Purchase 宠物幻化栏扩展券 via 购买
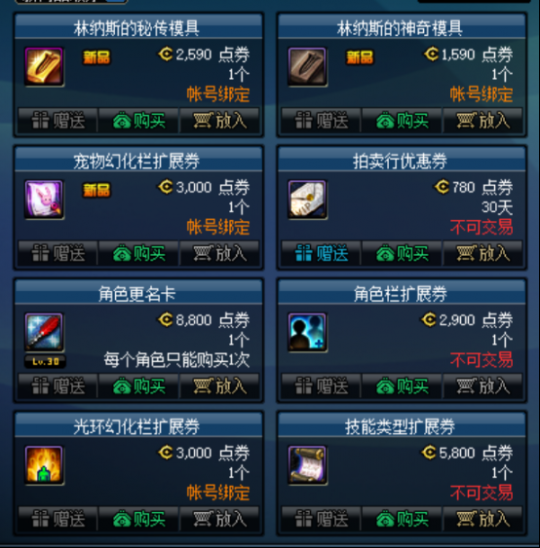The height and width of the screenshot is (548, 540). (139, 253)
